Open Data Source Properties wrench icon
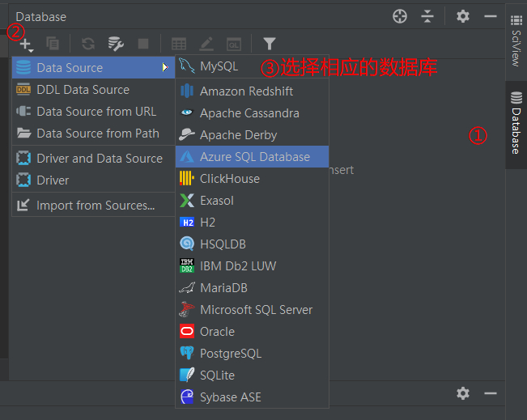This screenshot has width=527, height=420. point(116,44)
